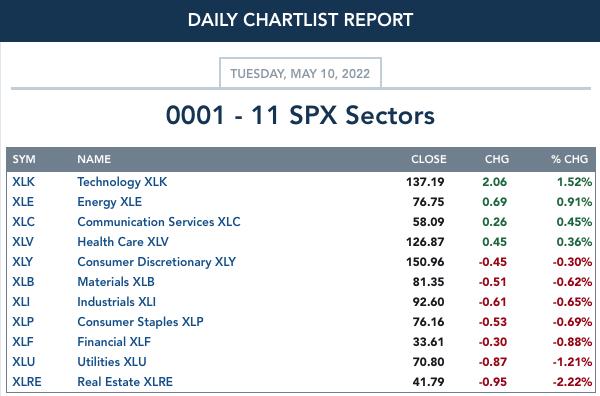Select Communication Services XLC link
600x396 pixels.
pos(159,222)
